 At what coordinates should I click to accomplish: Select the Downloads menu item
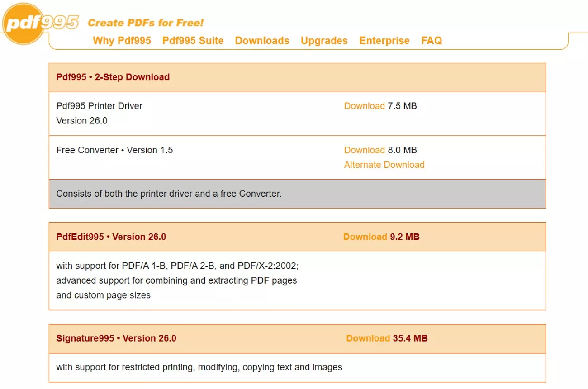click(262, 41)
